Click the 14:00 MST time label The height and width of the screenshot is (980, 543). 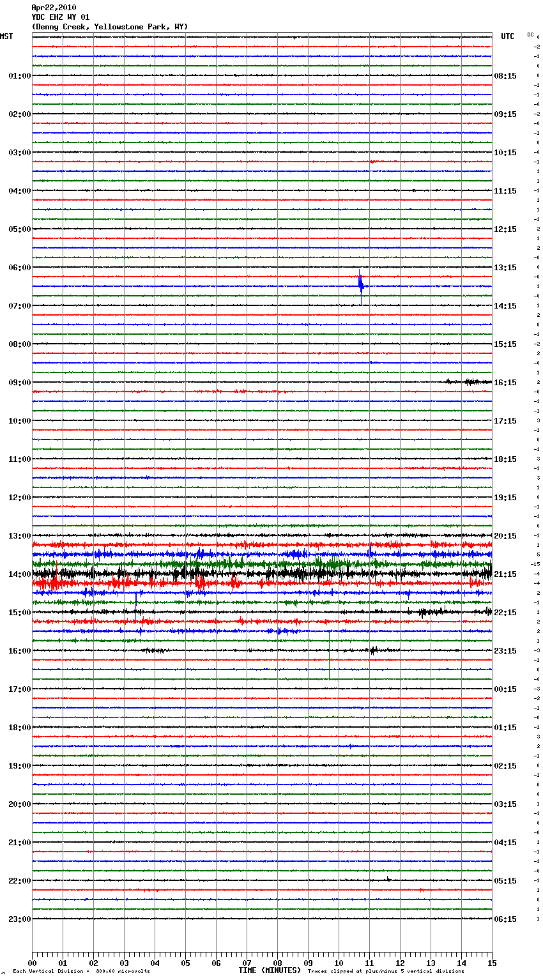point(19,574)
